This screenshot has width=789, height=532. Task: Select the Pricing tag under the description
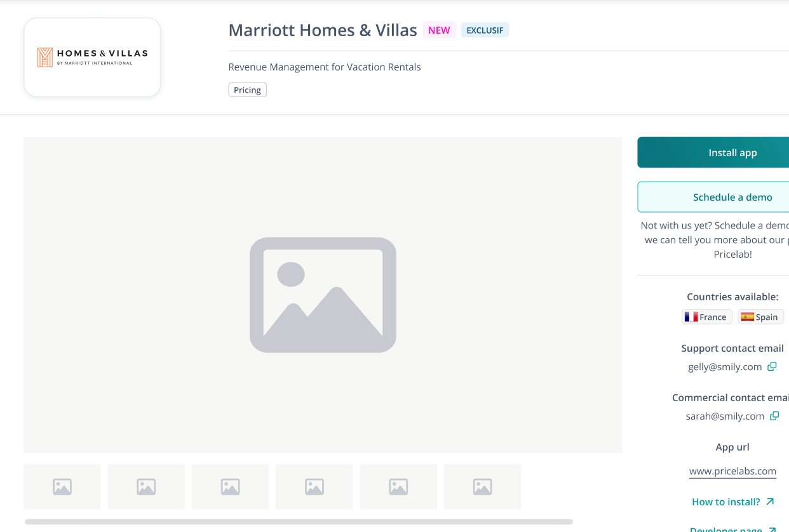pyautogui.click(x=247, y=89)
